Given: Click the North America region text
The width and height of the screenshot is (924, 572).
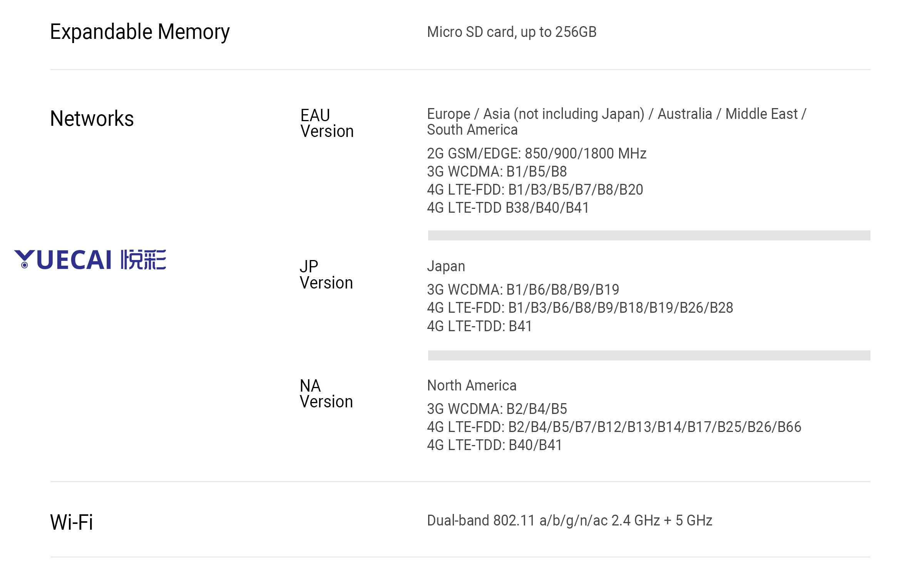Looking at the screenshot, I should point(472,385).
